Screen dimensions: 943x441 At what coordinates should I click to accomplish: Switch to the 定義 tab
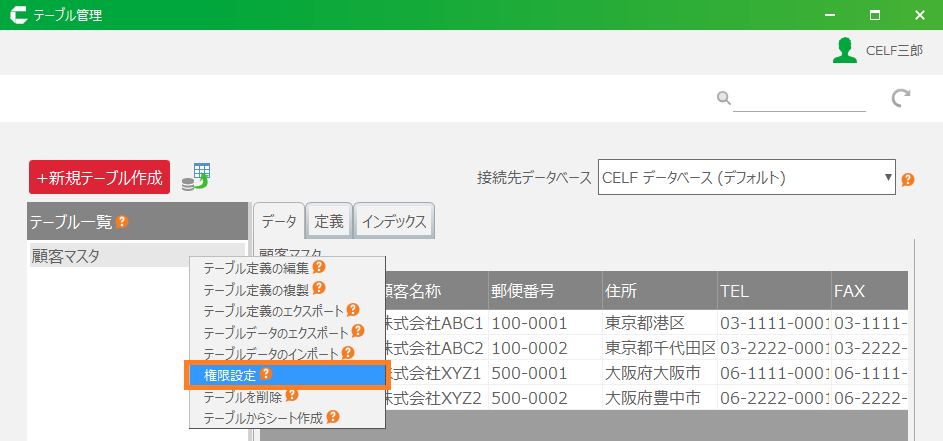(329, 222)
